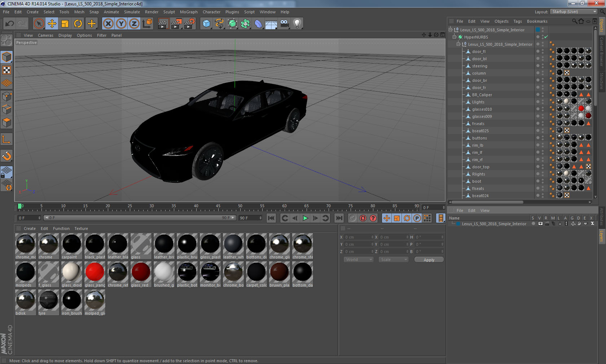
Task: Enable Points mode
Action: (x=6, y=96)
